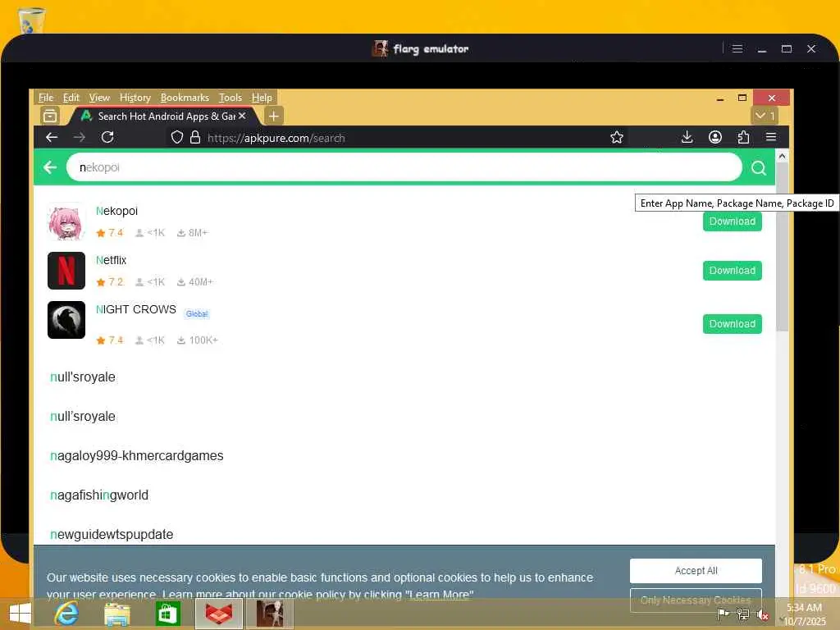Open the Bookmarks menu
840x630 pixels.
click(185, 98)
